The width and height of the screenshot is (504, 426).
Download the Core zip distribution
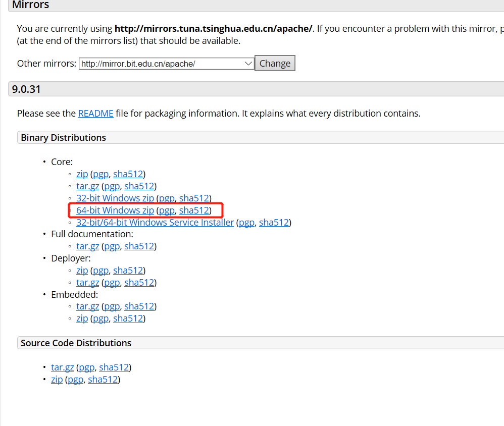82,174
